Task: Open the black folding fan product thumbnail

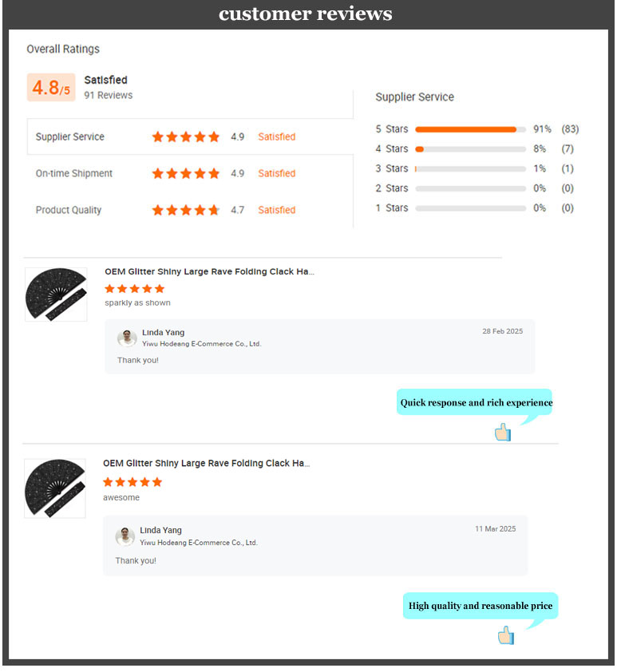Action: pos(54,294)
